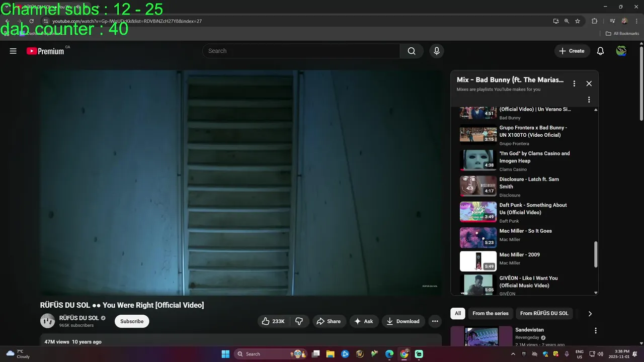Show more filter chips with arrow
This screenshot has height=362, width=644.
590,314
